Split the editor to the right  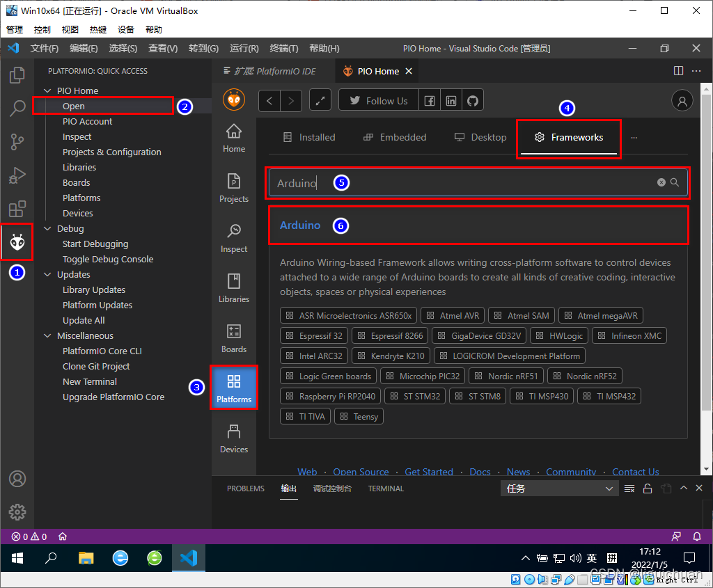pyautogui.click(x=678, y=71)
